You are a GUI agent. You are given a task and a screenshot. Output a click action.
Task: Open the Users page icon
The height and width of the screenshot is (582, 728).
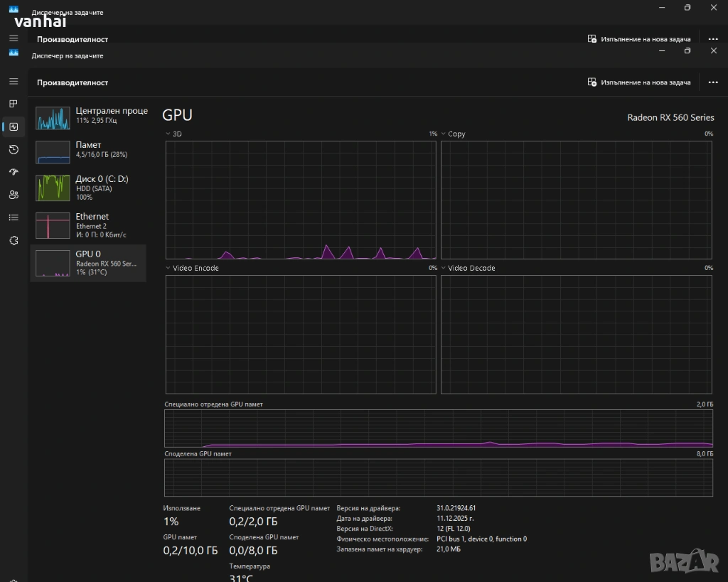point(14,195)
